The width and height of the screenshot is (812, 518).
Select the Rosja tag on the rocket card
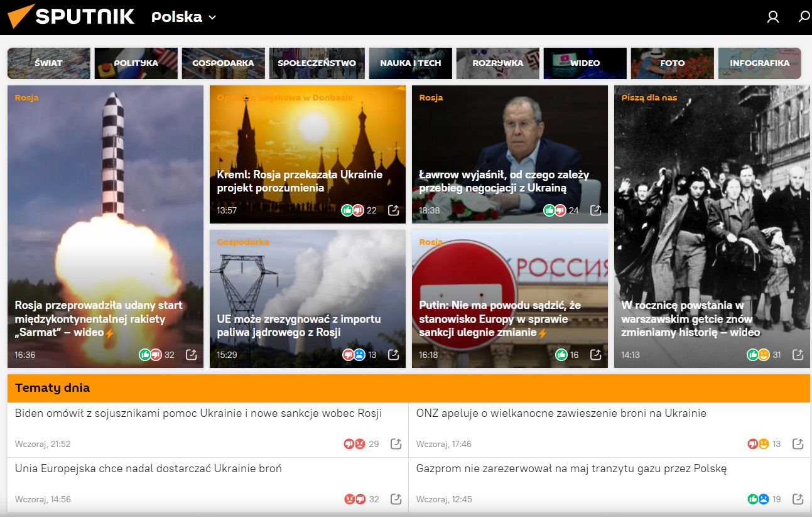26,97
